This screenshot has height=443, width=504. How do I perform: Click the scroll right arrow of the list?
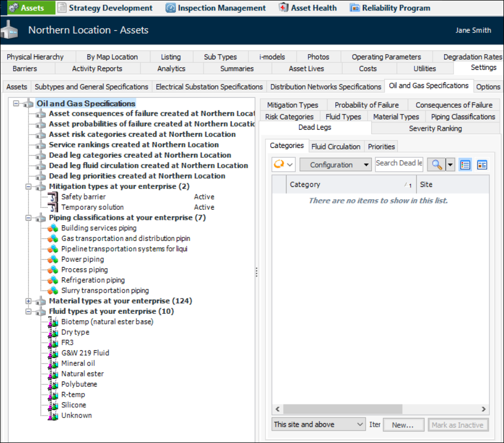point(483,409)
